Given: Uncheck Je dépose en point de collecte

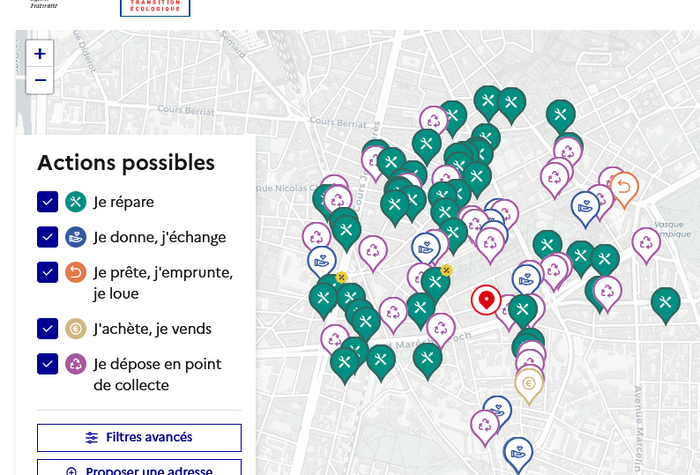Looking at the screenshot, I should coord(47,364).
